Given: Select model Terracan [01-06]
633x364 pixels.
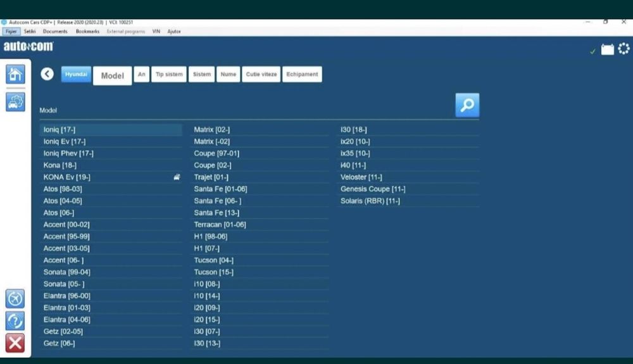Looking at the screenshot, I should click(260, 225).
